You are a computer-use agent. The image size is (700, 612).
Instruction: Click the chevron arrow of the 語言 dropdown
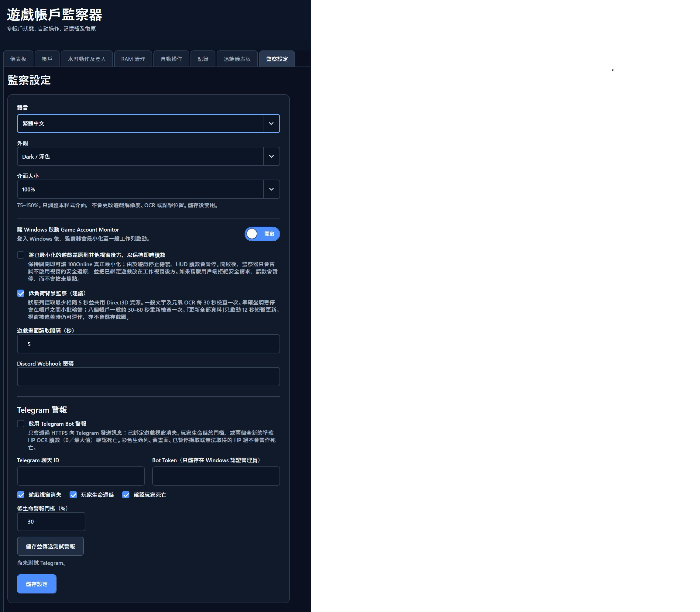[x=271, y=123]
